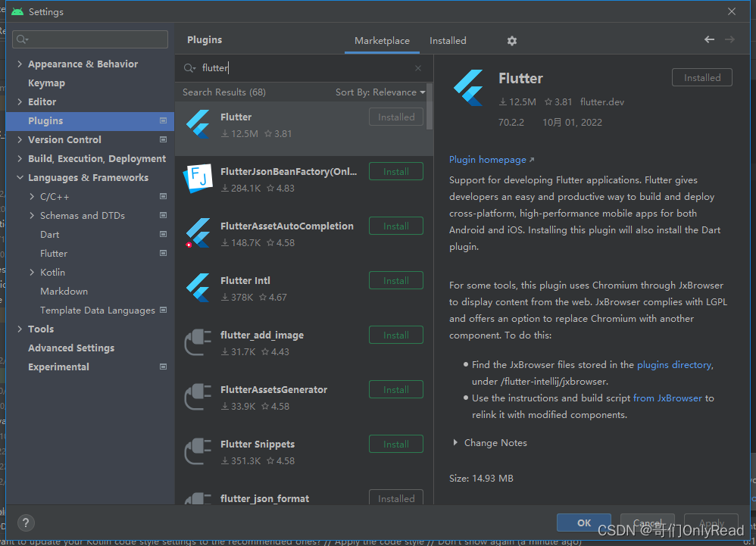The height and width of the screenshot is (546, 756).
Task: Click the project-level icon beside Template Data Languages
Action: (163, 310)
